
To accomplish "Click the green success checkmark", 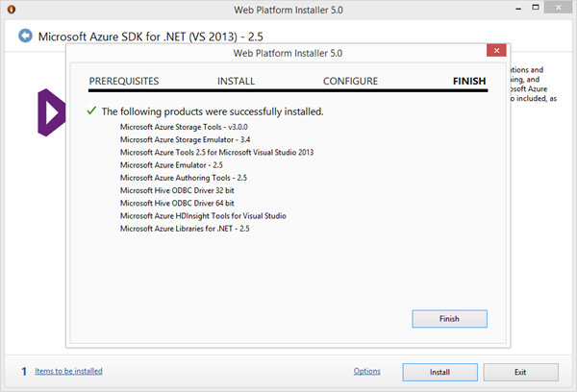I will [x=91, y=111].
